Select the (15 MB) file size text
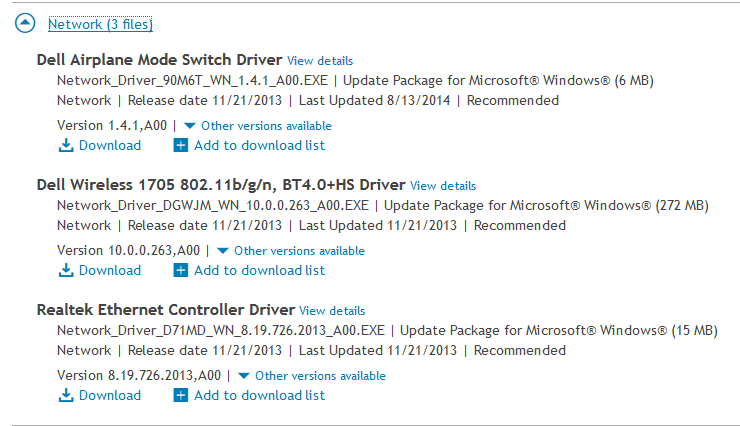Image resolution: width=740 pixels, height=426 pixels. point(695,331)
